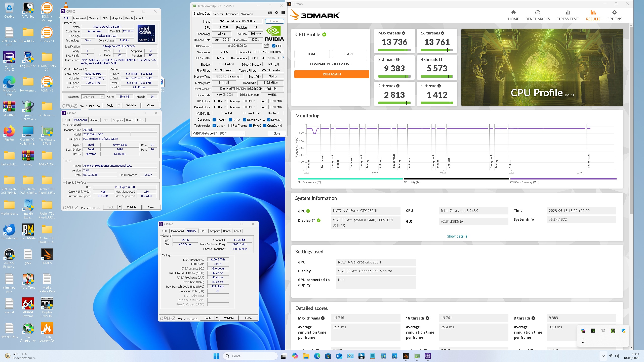Take a GPU-Z screenshot with the camera icon
Image resolution: width=644 pixels, height=362 pixels.
(x=270, y=13)
